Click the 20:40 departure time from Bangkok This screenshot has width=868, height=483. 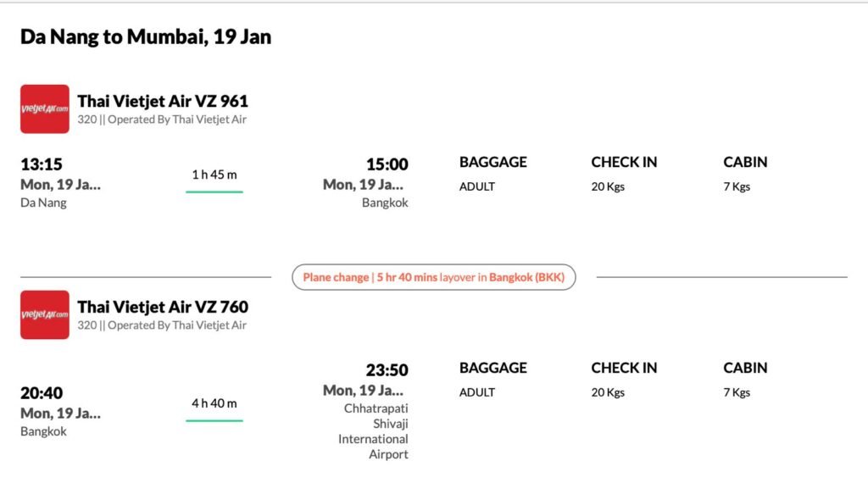[42, 393]
